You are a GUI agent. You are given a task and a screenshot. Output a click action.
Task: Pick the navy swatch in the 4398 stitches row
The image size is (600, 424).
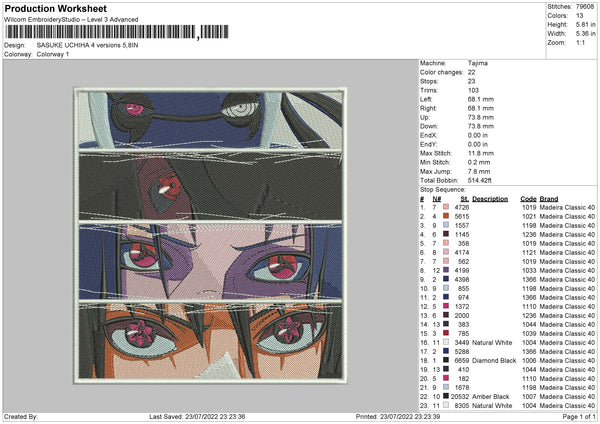point(446,279)
